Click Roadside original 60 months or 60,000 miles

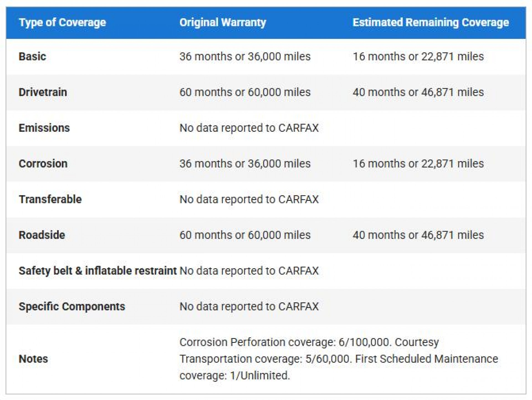pos(245,235)
